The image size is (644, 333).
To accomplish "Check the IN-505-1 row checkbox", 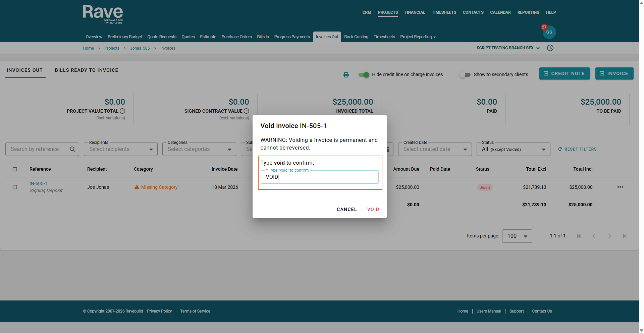I will pos(15,187).
